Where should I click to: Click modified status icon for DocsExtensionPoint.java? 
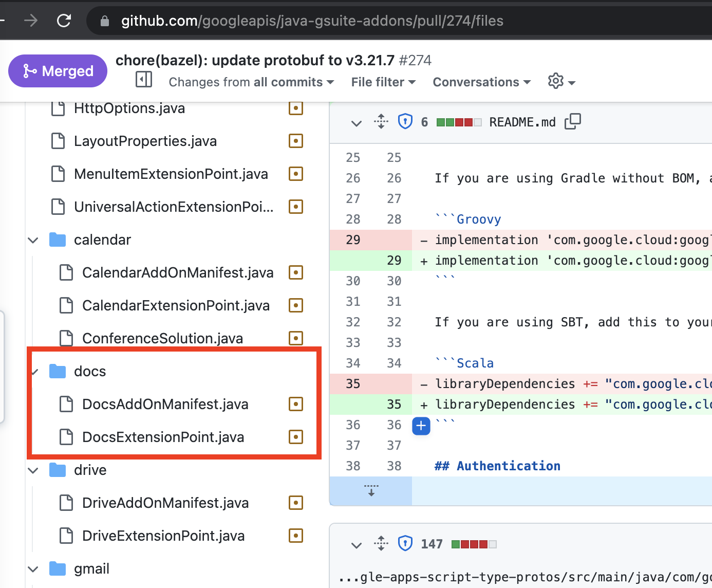[296, 437]
